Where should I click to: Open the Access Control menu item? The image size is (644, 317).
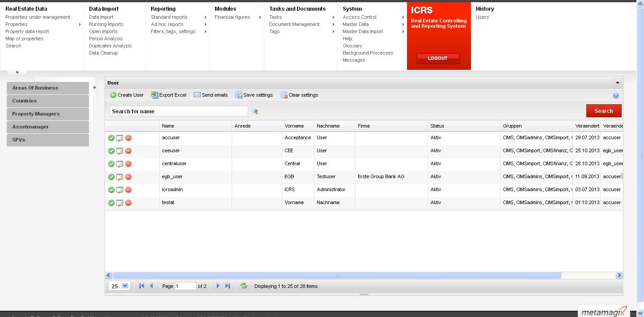point(360,17)
